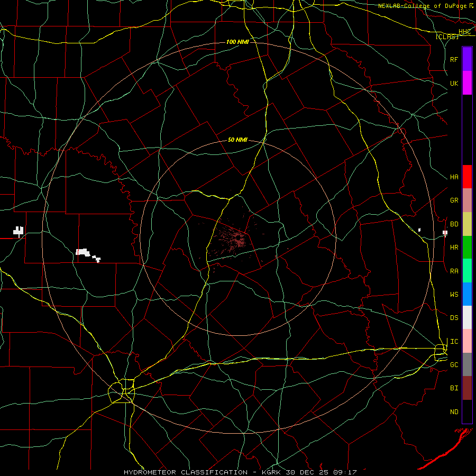Screen dimensions: 476x476
Task: Click the "RF" legend label
Action: pyautogui.click(x=454, y=59)
